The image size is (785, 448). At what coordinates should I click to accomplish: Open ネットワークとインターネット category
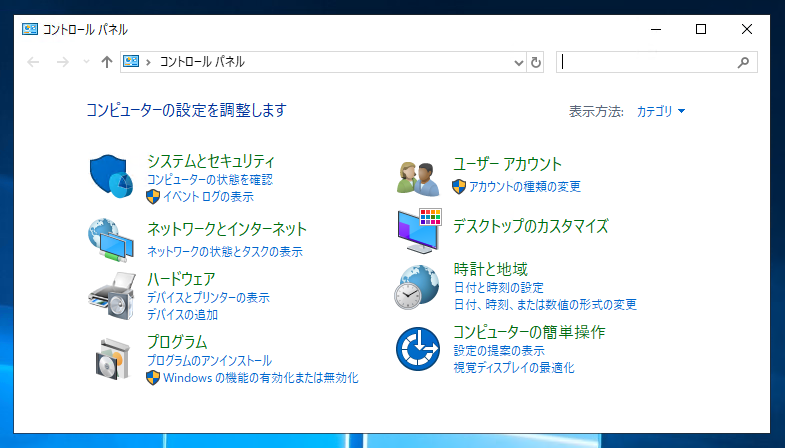(227, 229)
